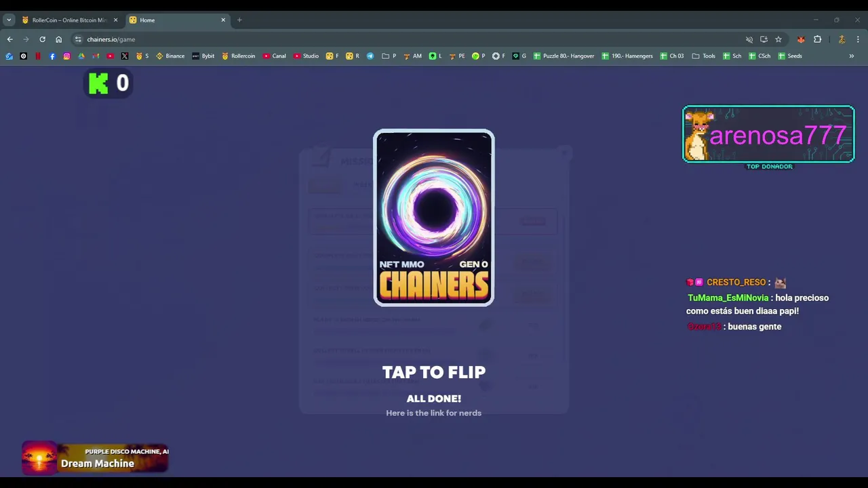Open the X (Twitter) bookmark
The image size is (868, 488).
click(125, 56)
